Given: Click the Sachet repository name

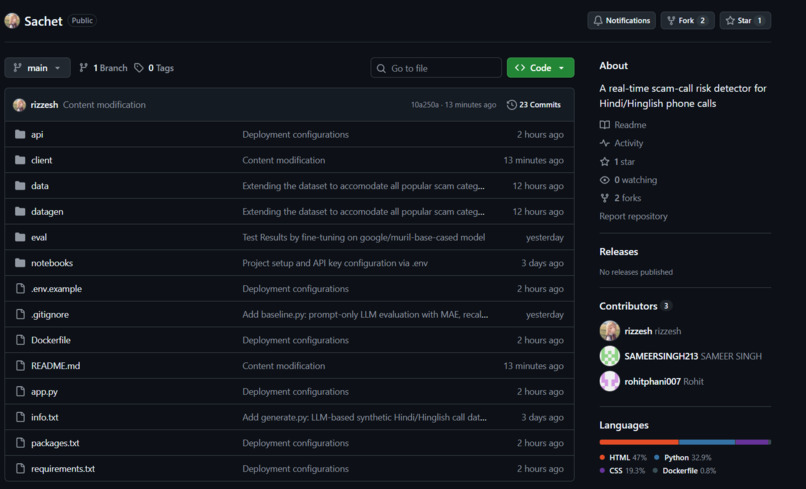Looking at the screenshot, I should tap(43, 21).
